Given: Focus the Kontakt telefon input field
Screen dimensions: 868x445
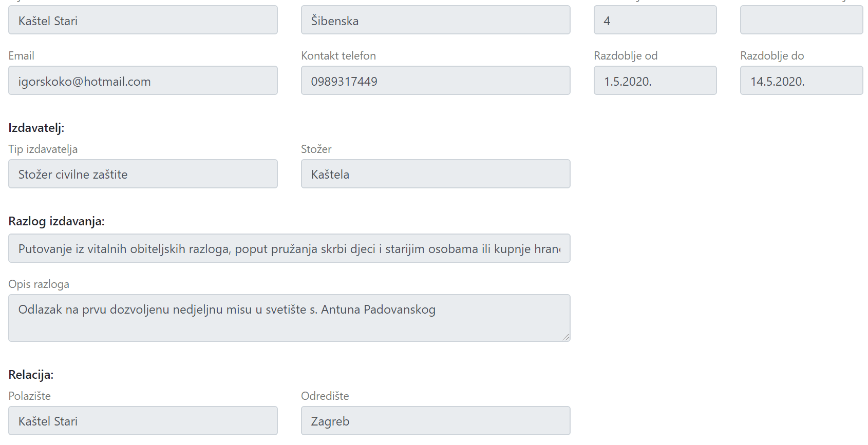Looking at the screenshot, I should click(436, 81).
